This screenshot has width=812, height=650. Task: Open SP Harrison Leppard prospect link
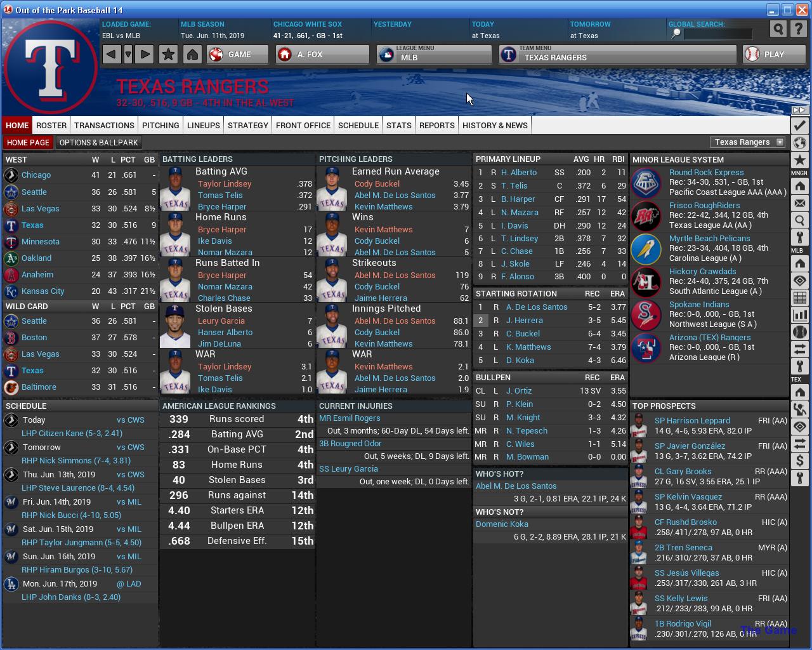[x=692, y=421]
